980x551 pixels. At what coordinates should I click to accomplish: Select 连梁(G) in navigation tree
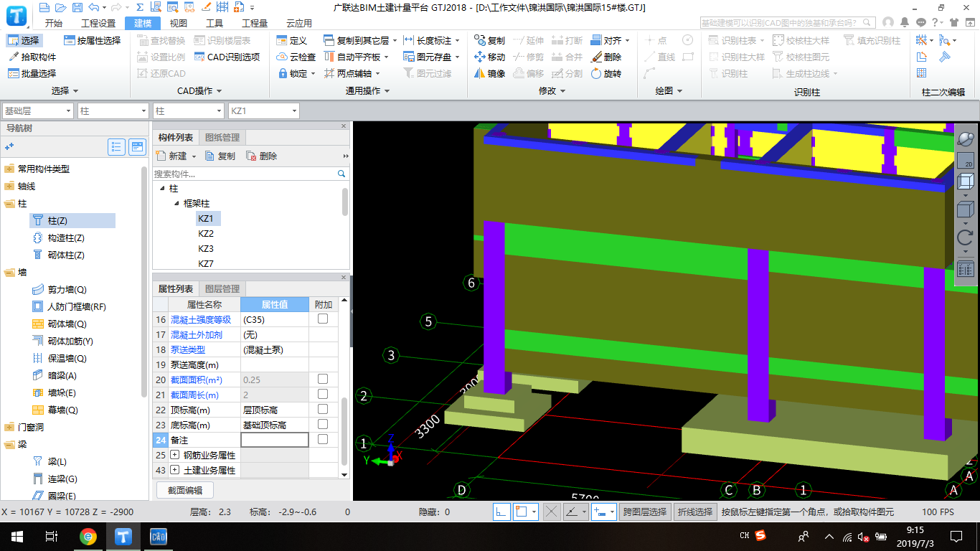pos(55,479)
